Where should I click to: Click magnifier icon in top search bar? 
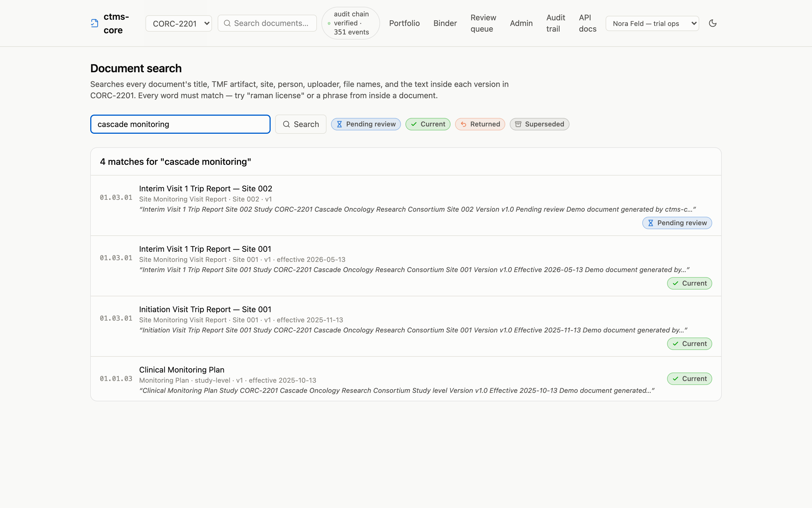[x=227, y=23]
